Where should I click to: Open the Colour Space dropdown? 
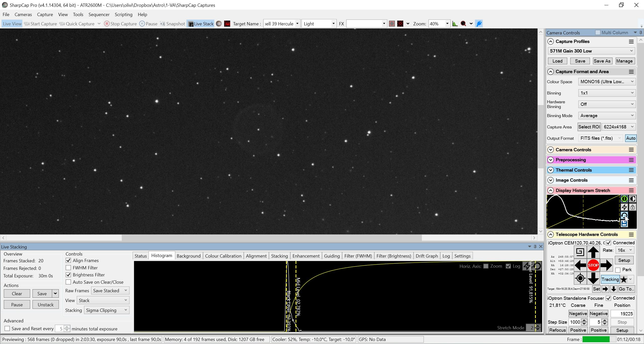(607, 82)
